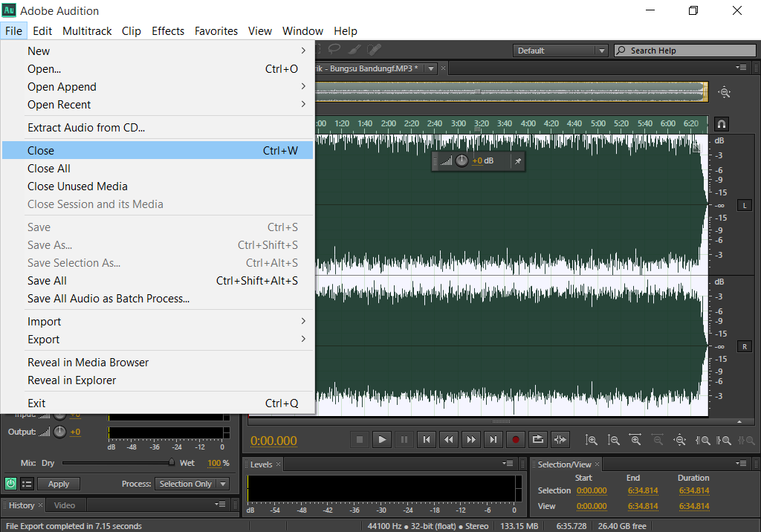The width and height of the screenshot is (761, 532).
Task: Click the Lasso Selection tool
Action: point(334,49)
